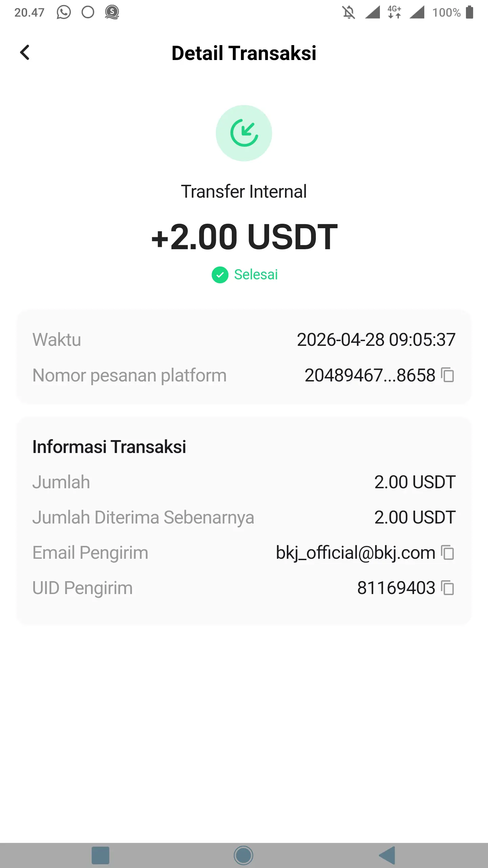Tap the Waktu timestamp value
The width and height of the screenshot is (488, 868).
point(376,340)
